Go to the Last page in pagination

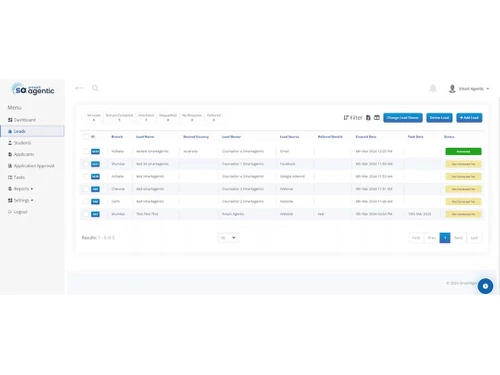[x=474, y=238]
